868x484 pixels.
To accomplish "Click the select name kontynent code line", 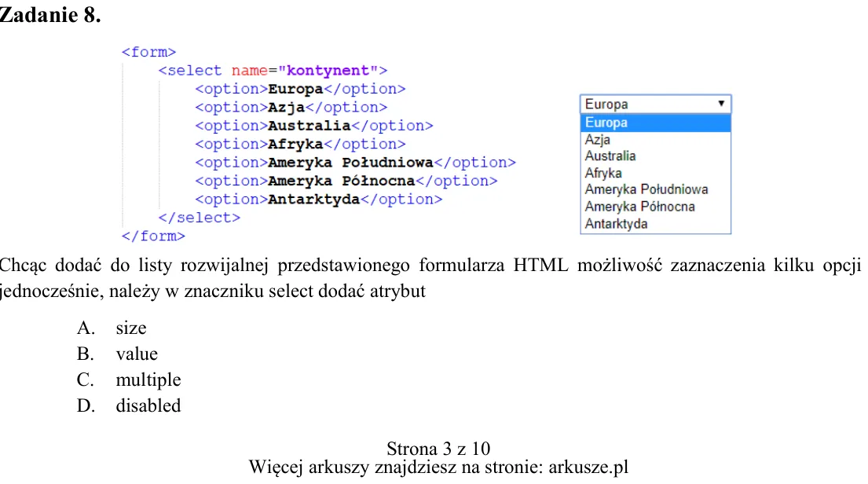I will coord(273,71).
